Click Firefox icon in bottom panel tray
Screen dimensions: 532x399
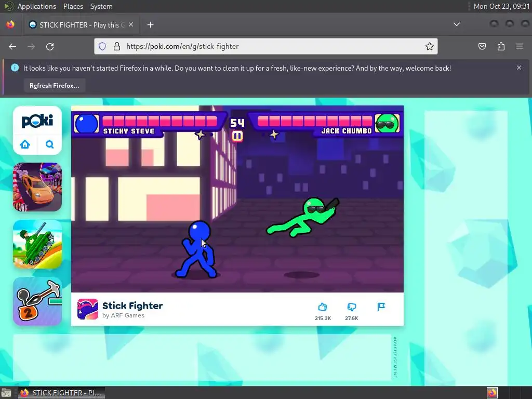point(492,393)
